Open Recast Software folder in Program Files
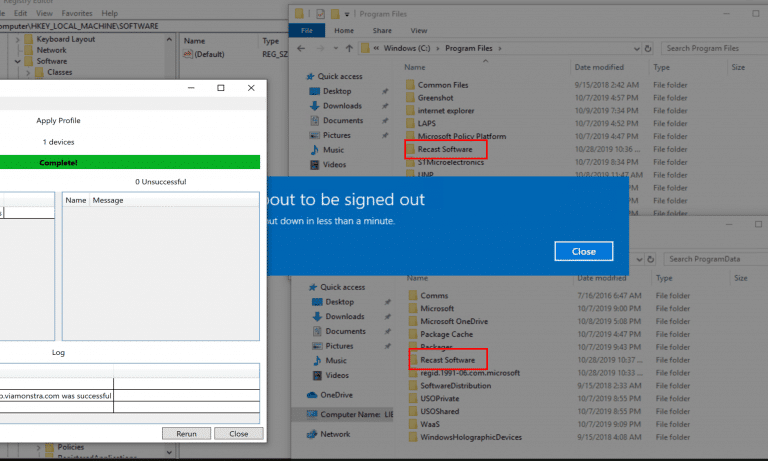Image resolution: width=768 pixels, height=461 pixels. (x=445, y=149)
